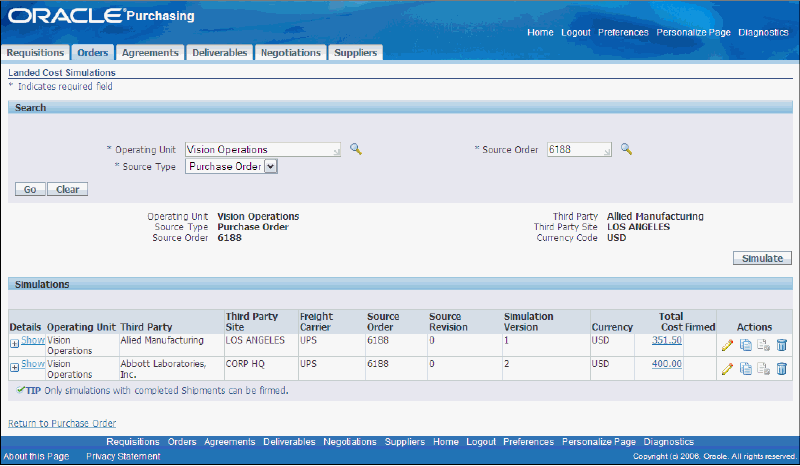
Task: Click Logout in the top header
Action: point(576,32)
